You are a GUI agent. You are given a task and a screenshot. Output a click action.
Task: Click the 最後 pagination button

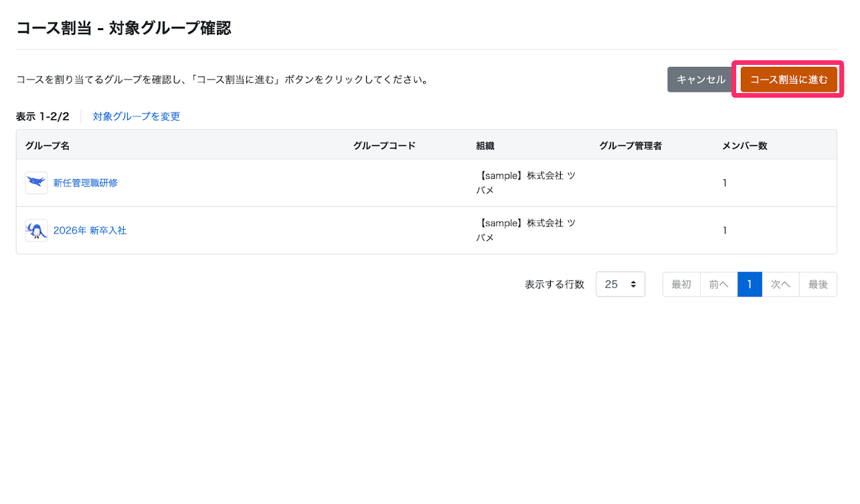pos(818,284)
